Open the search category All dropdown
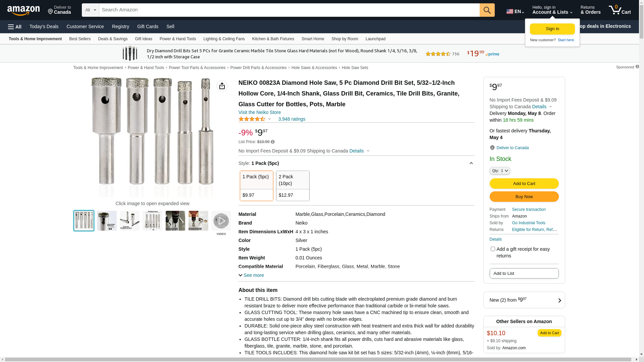 (90, 10)
